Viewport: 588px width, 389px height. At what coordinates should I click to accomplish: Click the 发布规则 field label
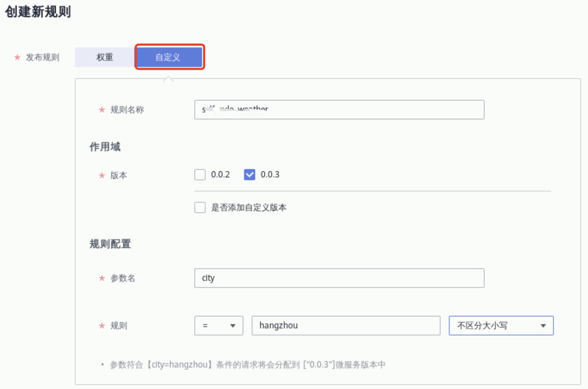(42, 57)
